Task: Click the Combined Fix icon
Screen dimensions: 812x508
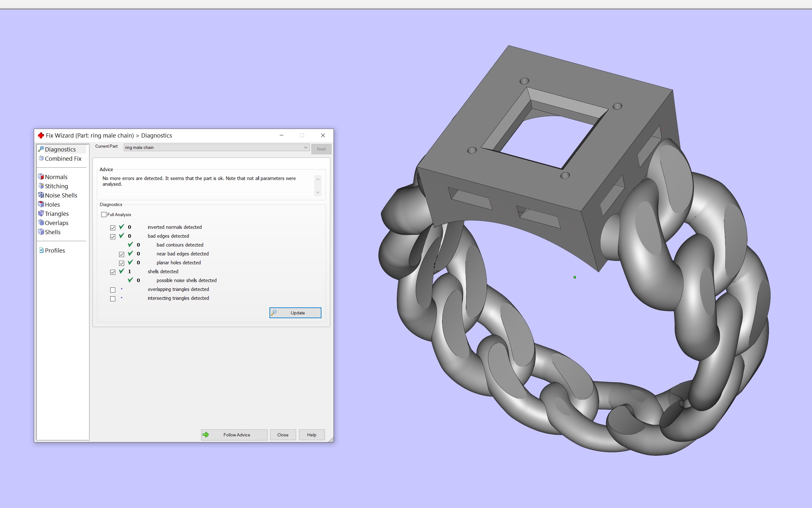Action: point(41,158)
